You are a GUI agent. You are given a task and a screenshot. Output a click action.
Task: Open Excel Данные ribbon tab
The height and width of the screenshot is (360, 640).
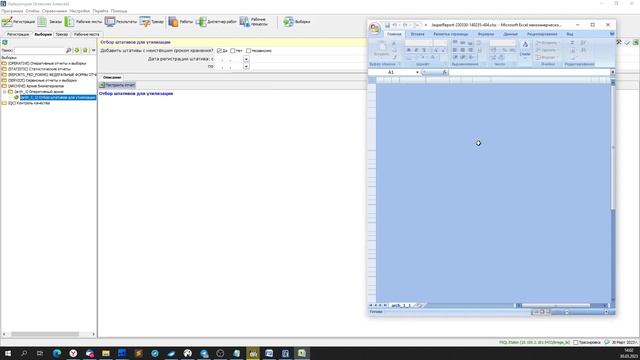pyautogui.click(x=510, y=34)
